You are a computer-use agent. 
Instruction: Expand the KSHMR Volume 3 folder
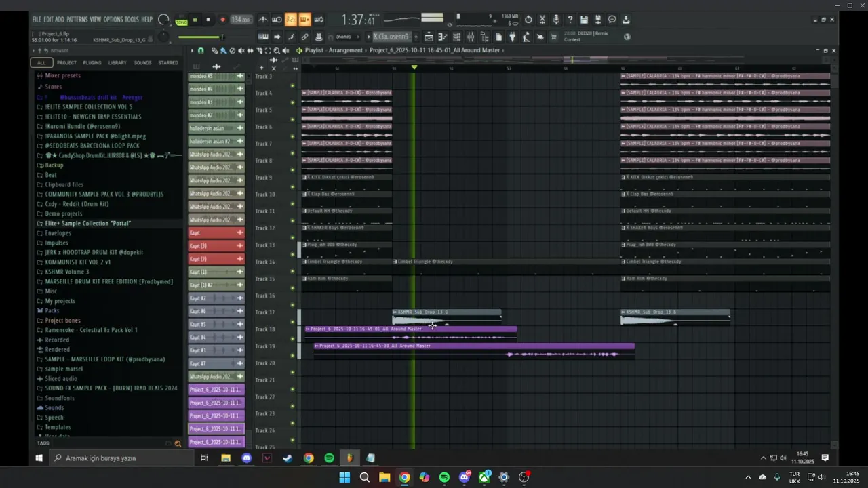[67, 272]
